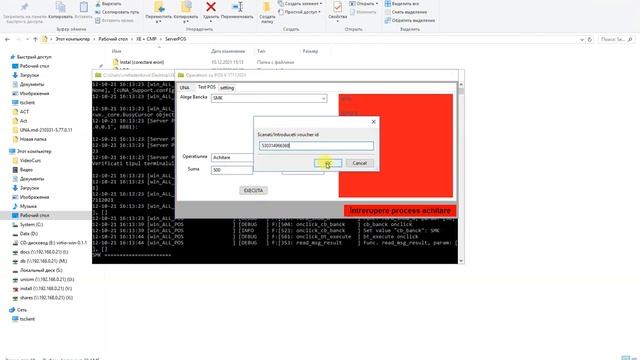Close the voucher id dialog with X
The image size is (640, 360).
(x=373, y=122)
